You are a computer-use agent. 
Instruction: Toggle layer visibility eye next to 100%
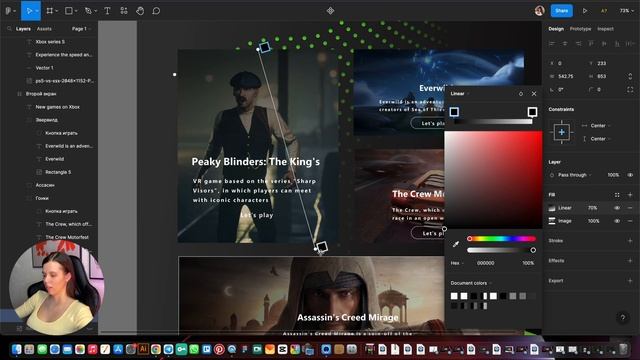(630, 175)
